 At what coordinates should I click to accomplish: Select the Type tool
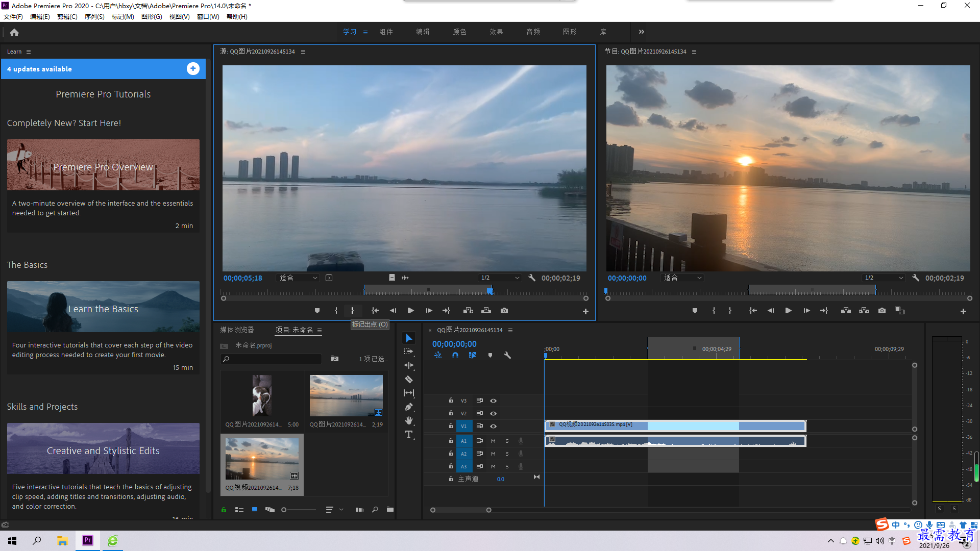pos(409,434)
